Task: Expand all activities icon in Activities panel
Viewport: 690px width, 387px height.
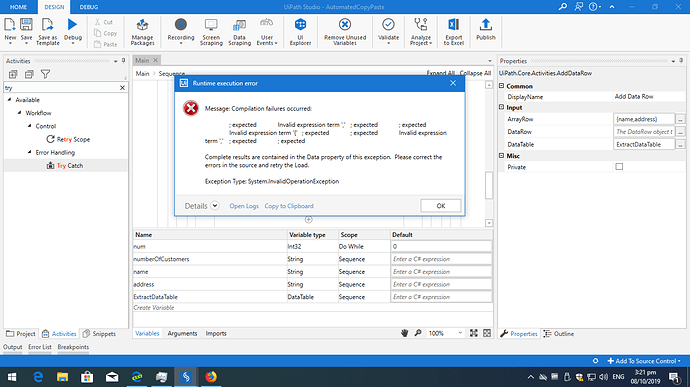Action: point(13,74)
